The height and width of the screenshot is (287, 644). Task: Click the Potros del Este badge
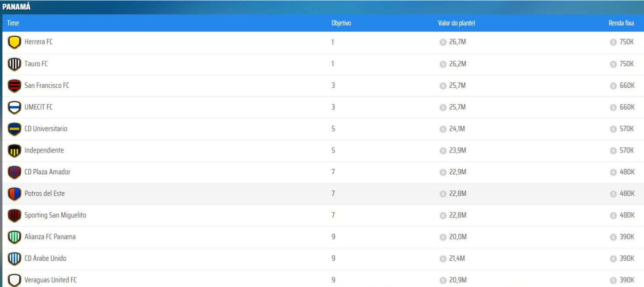pos(14,194)
